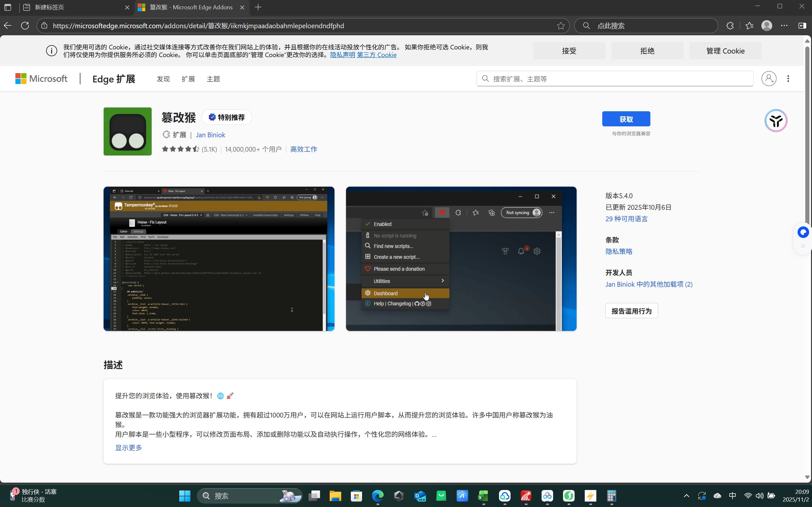Click the blue 获取 button

coord(626,119)
